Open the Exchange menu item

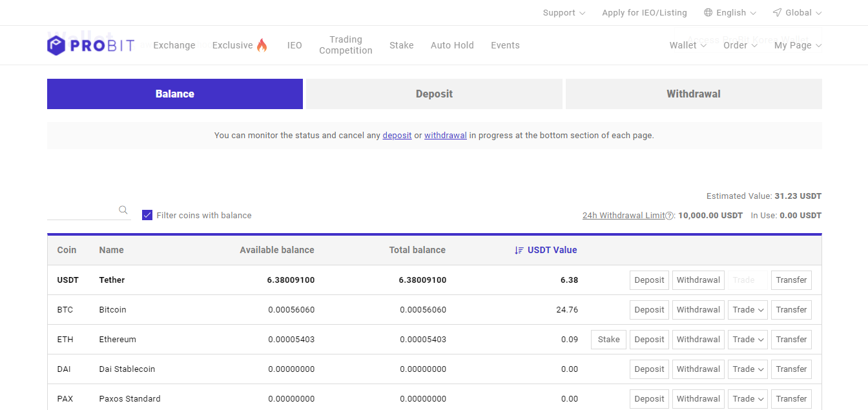coord(174,45)
